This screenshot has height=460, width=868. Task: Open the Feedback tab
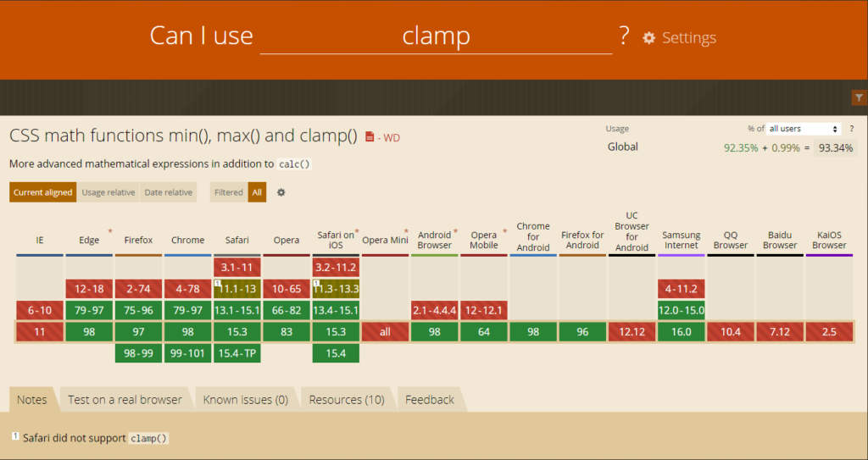(x=430, y=400)
